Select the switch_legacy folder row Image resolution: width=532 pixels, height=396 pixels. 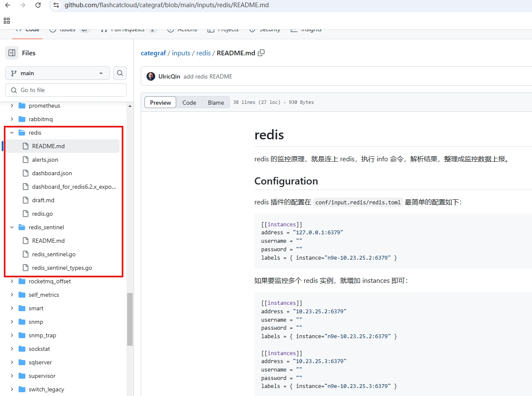pyautogui.click(x=62, y=389)
